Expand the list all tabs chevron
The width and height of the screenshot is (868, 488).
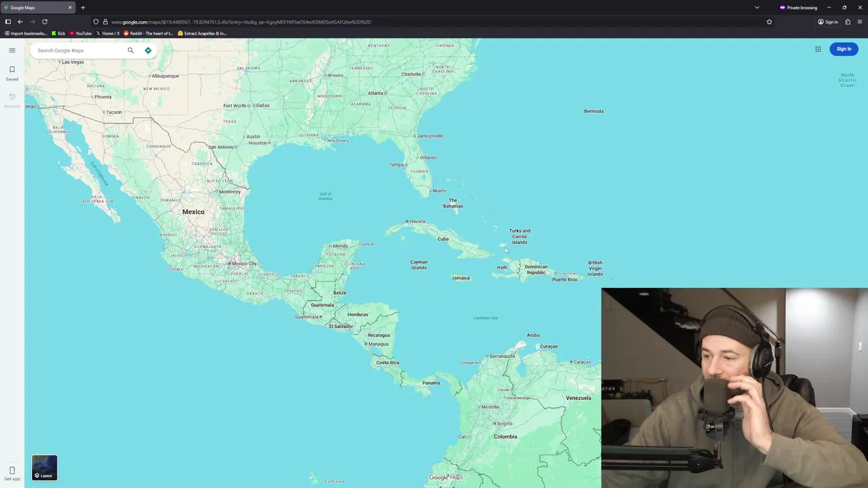[x=757, y=7]
